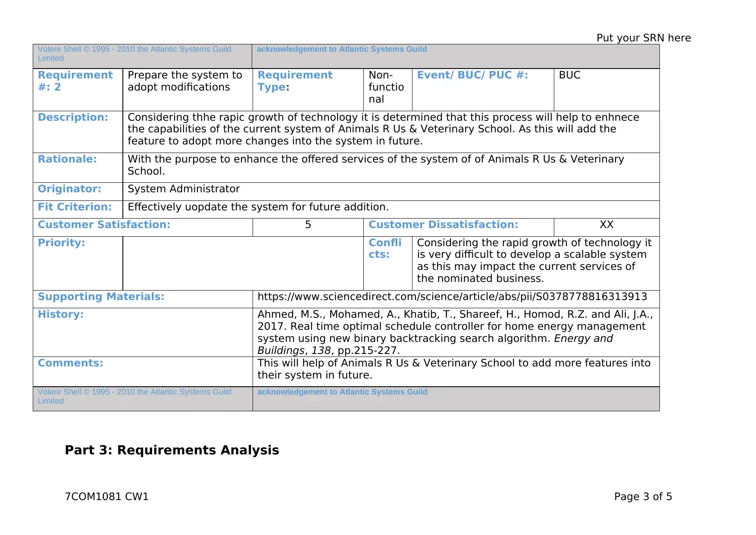This screenshot has height=535, width=756.
Task: Select the 'Priority:' label
Action: (61, 243)
